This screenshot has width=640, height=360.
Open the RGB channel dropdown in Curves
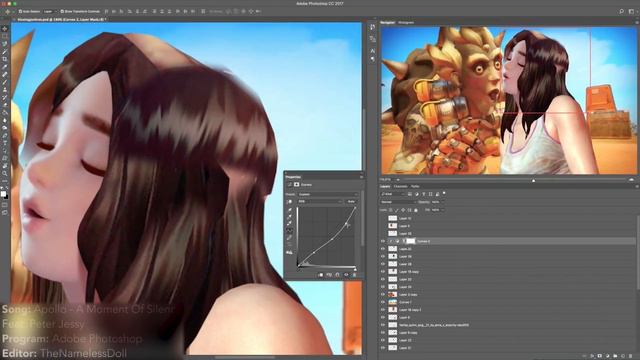tap(320, 202)
